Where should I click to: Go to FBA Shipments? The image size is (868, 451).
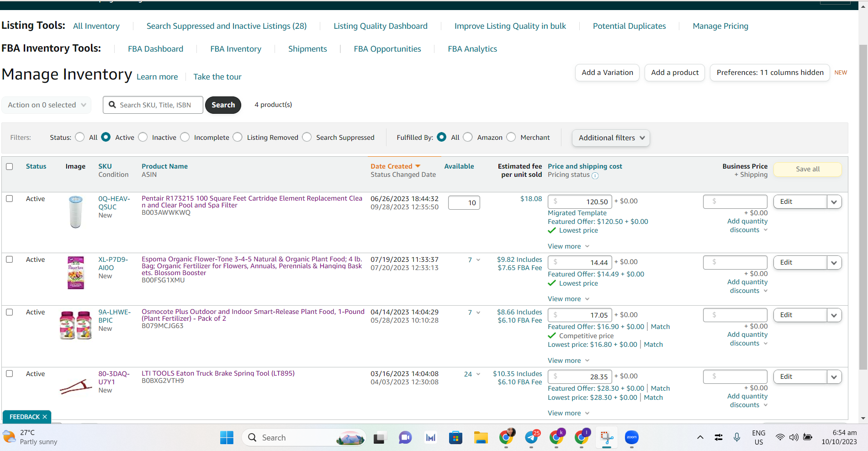pyautogui.click(x=307, y=49)
